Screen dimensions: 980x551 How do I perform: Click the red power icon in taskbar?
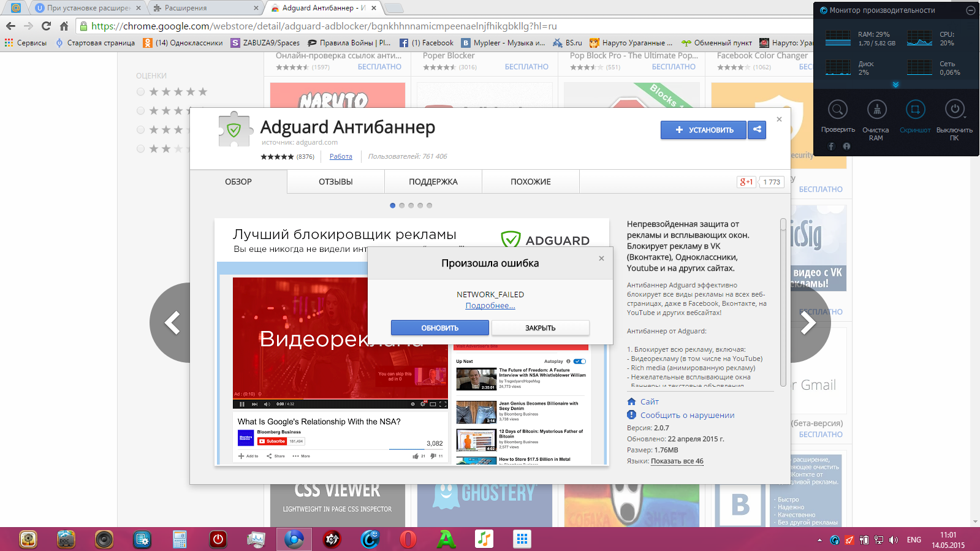[x=218, y=539]
